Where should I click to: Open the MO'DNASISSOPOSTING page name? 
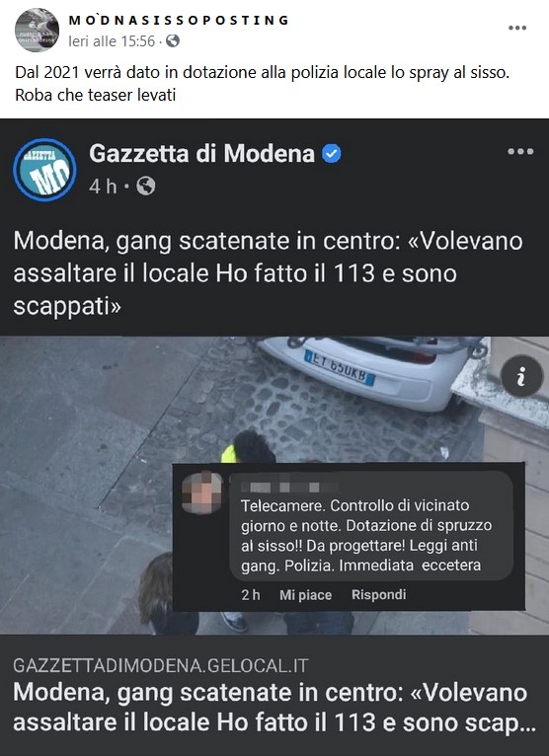tap(179, 21)
